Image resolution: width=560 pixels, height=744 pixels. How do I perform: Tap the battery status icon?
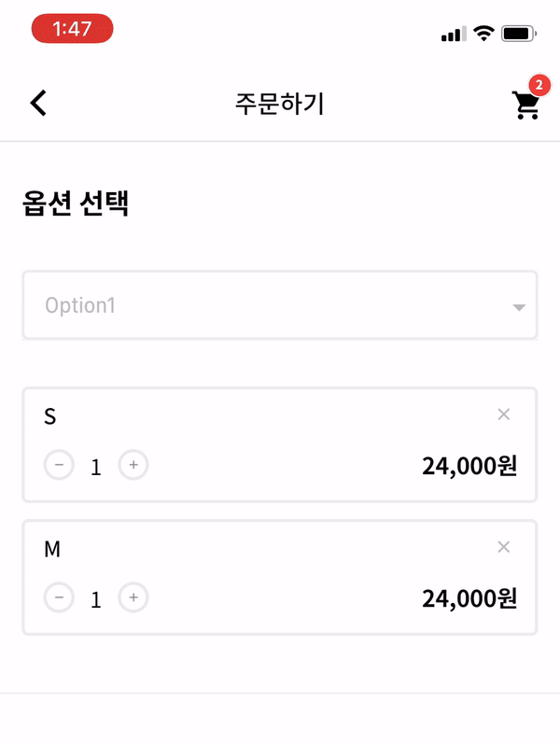pyautogui.click(x=519, y=34)
